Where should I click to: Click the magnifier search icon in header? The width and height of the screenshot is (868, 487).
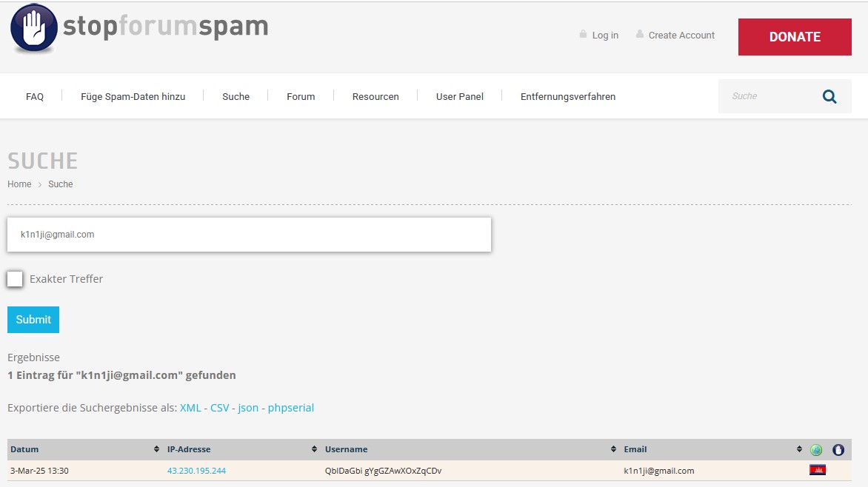click(x=829, y=96)
